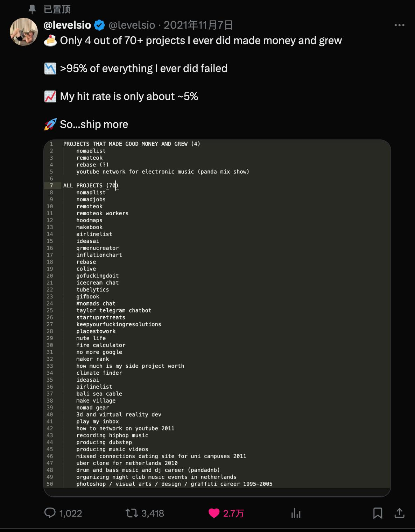This screenshot has height=532, width=415.
Task: Click the 3,418 retweet count
Action: pos(153,513)
